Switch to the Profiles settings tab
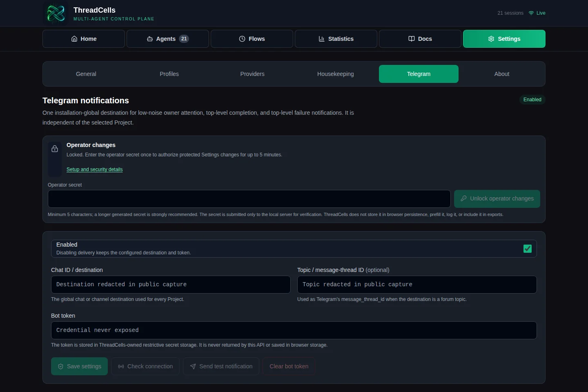This screenshot has width=588, height=392. pos(169,74)
